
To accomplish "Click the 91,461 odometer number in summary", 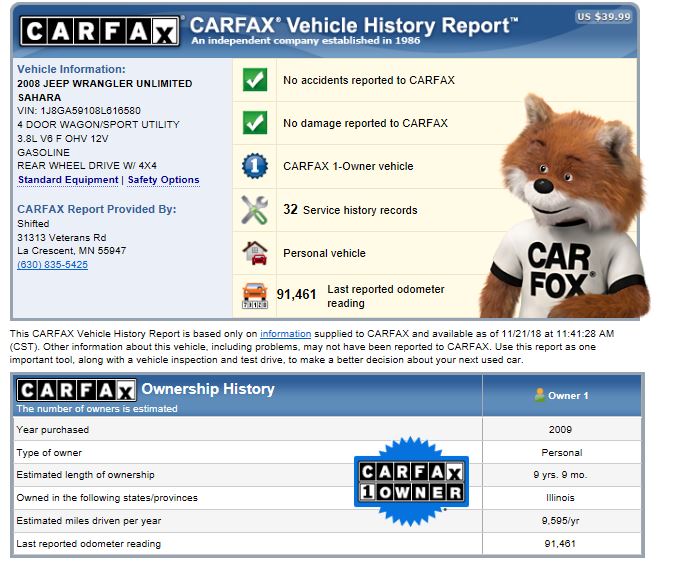I will click(x=296, y=294).
